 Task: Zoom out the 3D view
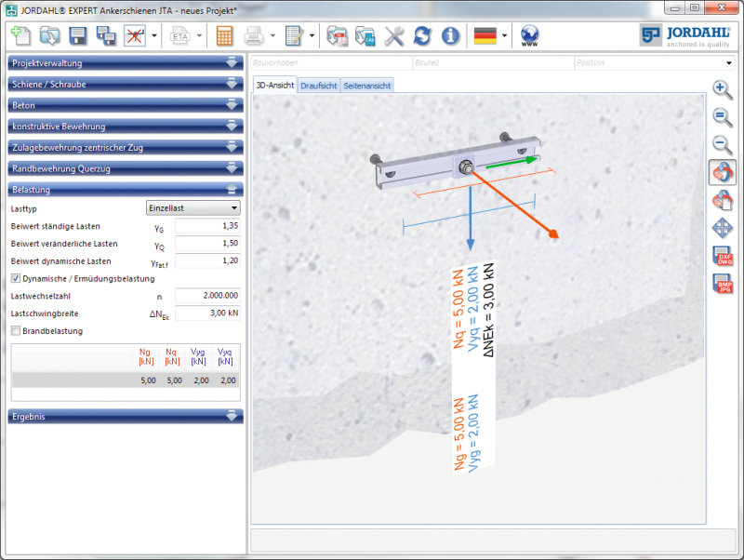(x=723, y=144)
